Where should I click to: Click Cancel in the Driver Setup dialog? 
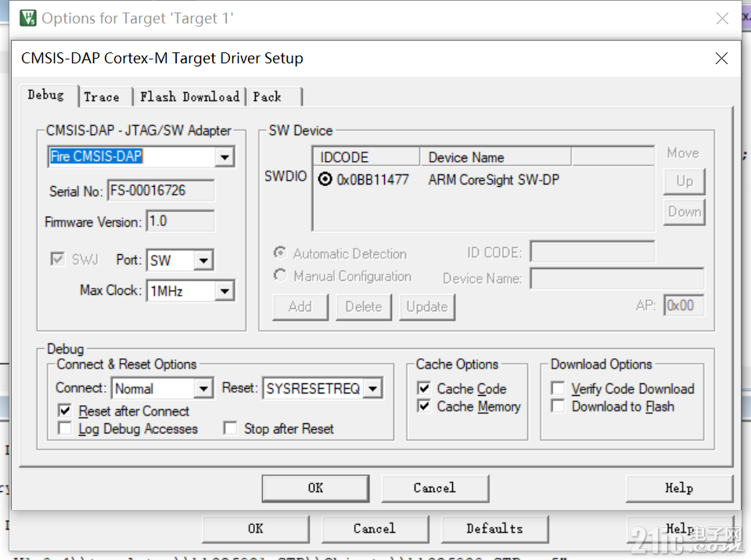click(435, 488)
